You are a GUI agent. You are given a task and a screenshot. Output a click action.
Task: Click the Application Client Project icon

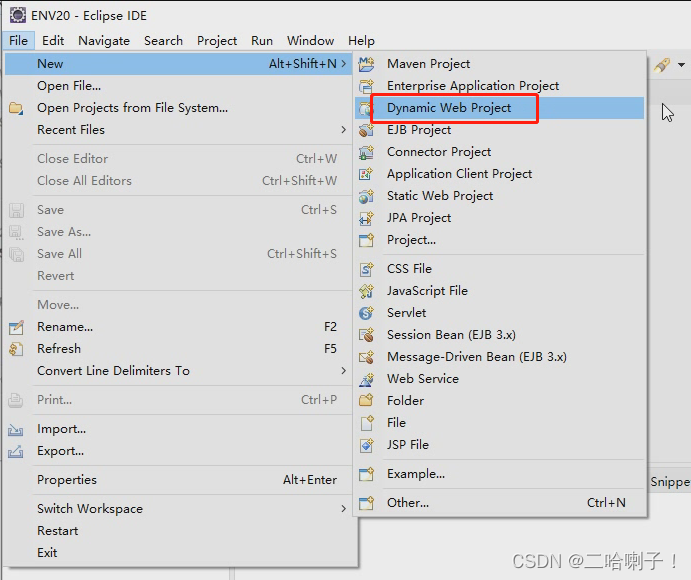pyautogui.click(x=366, y=174)
